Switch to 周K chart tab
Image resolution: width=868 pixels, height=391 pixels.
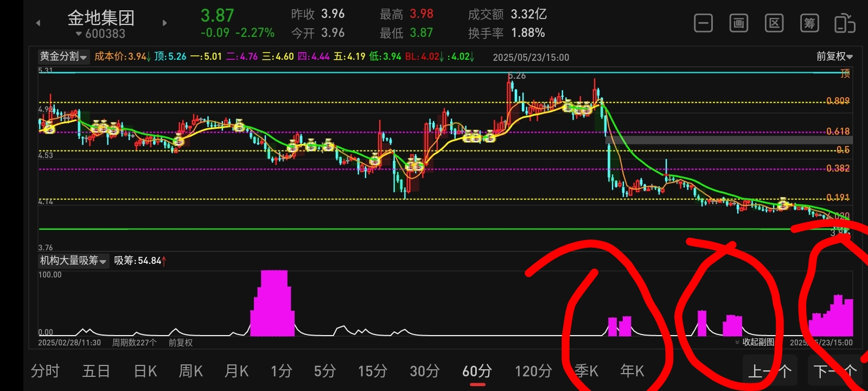pos(191,371)
